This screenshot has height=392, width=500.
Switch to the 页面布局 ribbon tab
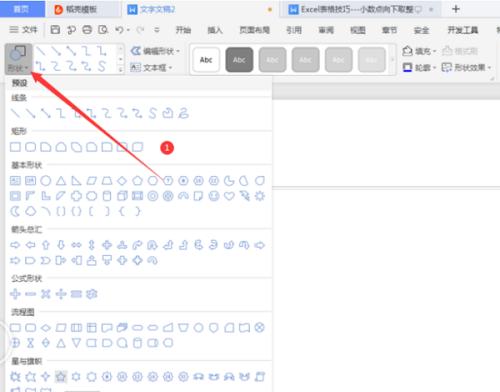pyautogui.click(x=255, y=30)
